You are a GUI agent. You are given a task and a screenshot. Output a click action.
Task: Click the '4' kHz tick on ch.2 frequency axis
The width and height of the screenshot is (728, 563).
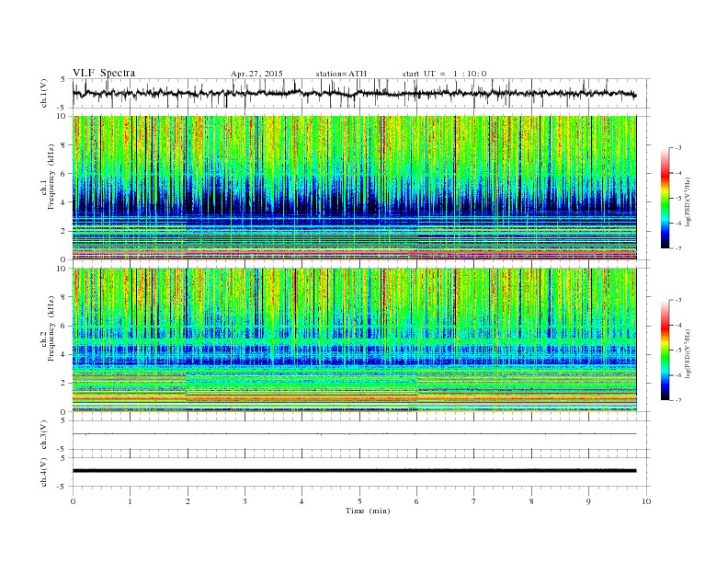(64, 354)
